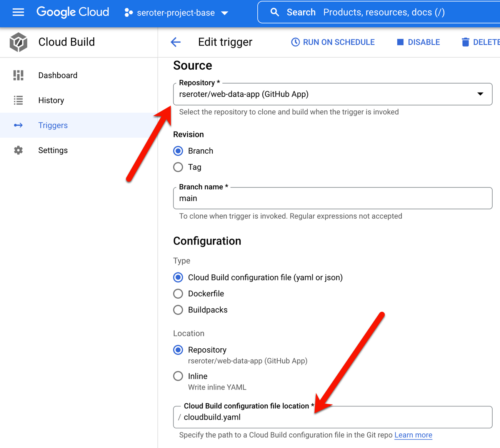Click the Run on Schedule button

pyautogui.click(x=333, y=42)
